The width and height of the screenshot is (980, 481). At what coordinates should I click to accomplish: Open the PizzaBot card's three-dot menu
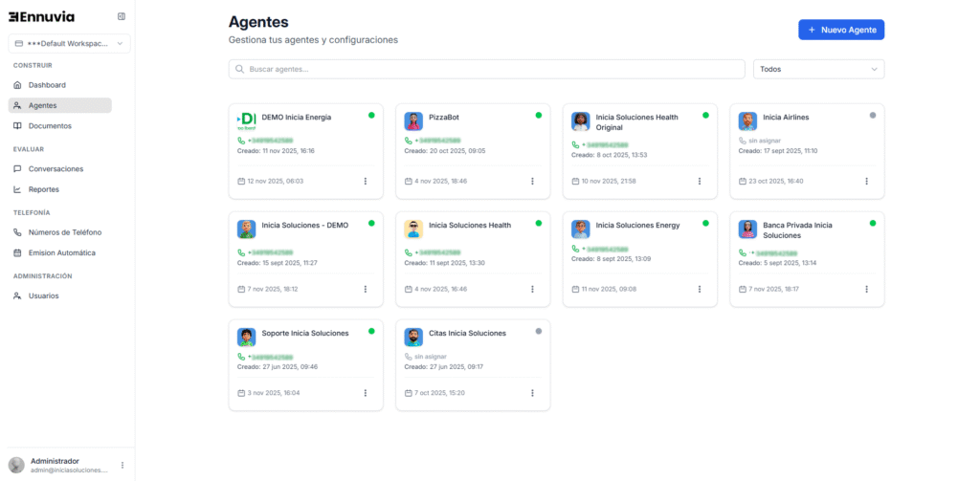pyautogui.click(x=532, y=181)
